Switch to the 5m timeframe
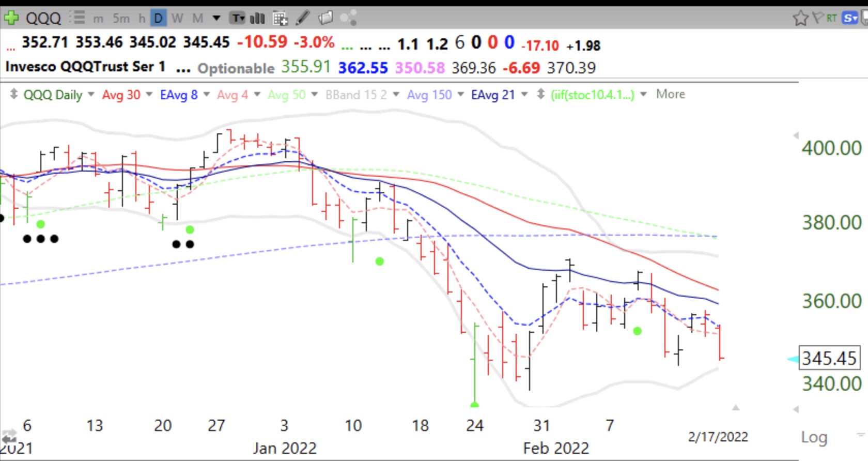868x461 pixels. coord(121,19)
